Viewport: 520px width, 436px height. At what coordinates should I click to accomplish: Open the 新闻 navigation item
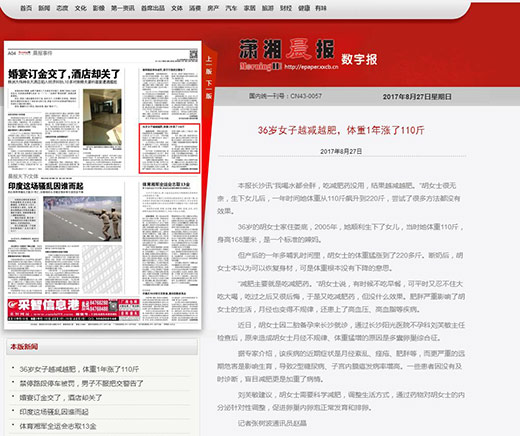coord(44,8)
